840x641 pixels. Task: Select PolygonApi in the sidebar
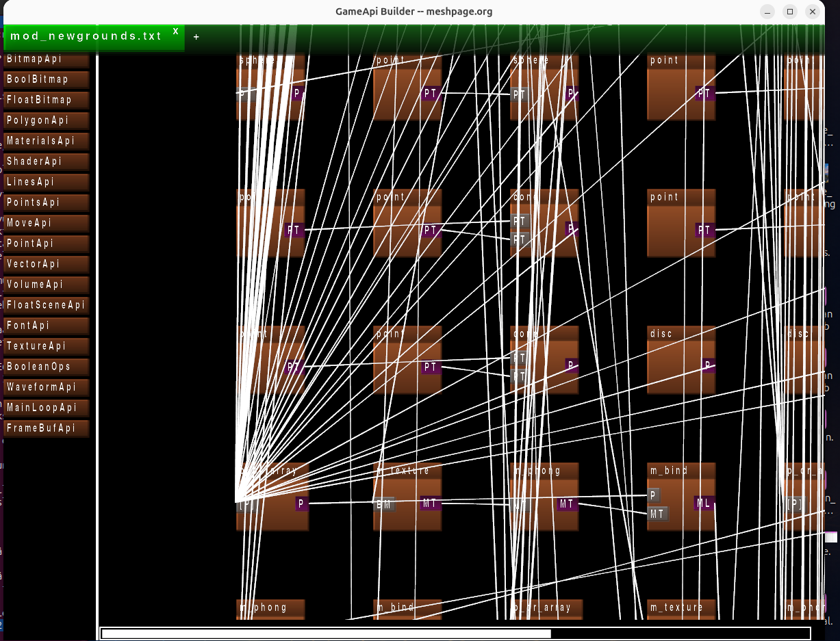46,120
